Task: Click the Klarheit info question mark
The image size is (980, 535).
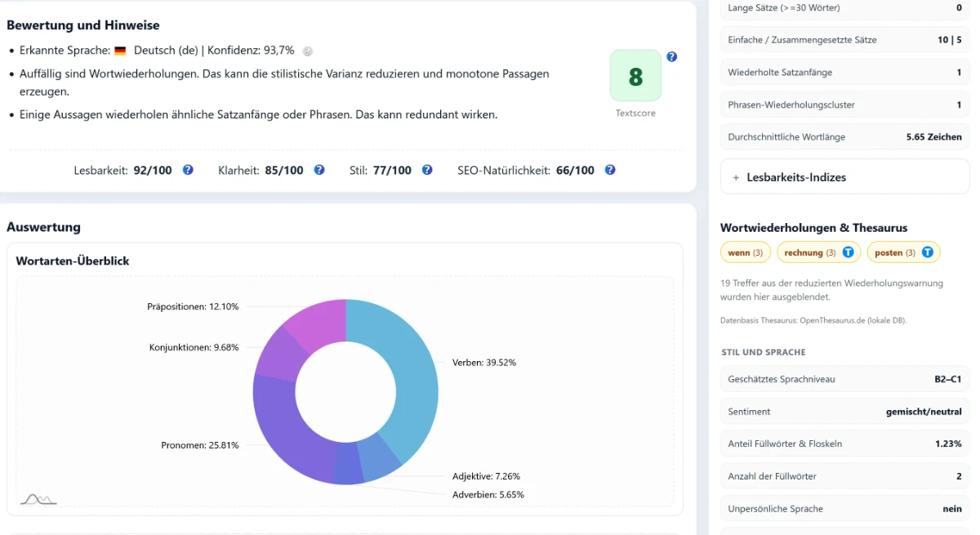Action: pos(319,170)
